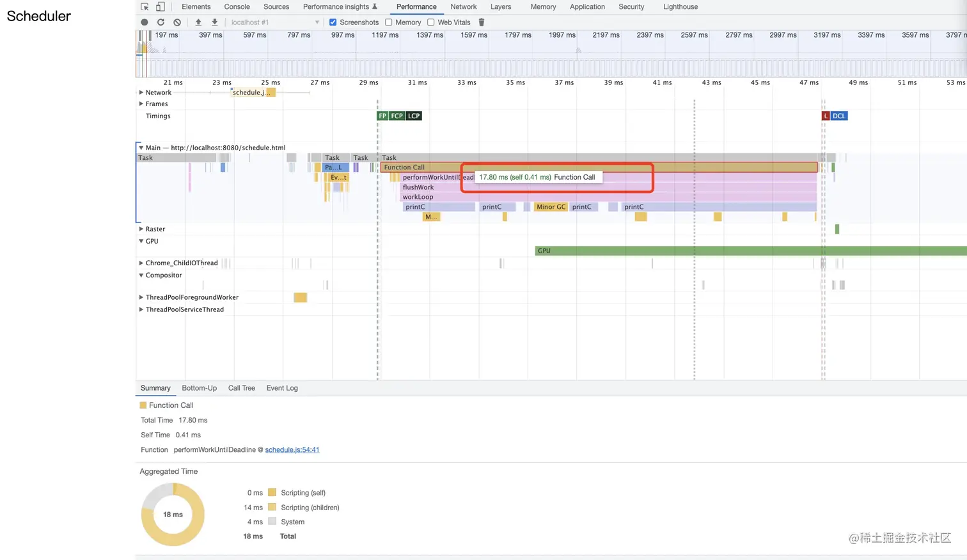Screen dimensions: 967x560
Task: Toggle the device toolbar icon
Action: point(160,6)
